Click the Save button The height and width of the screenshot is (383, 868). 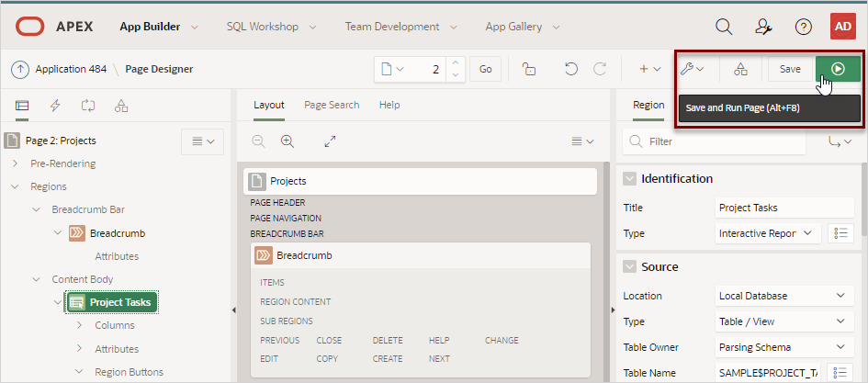tap(790, 69)
